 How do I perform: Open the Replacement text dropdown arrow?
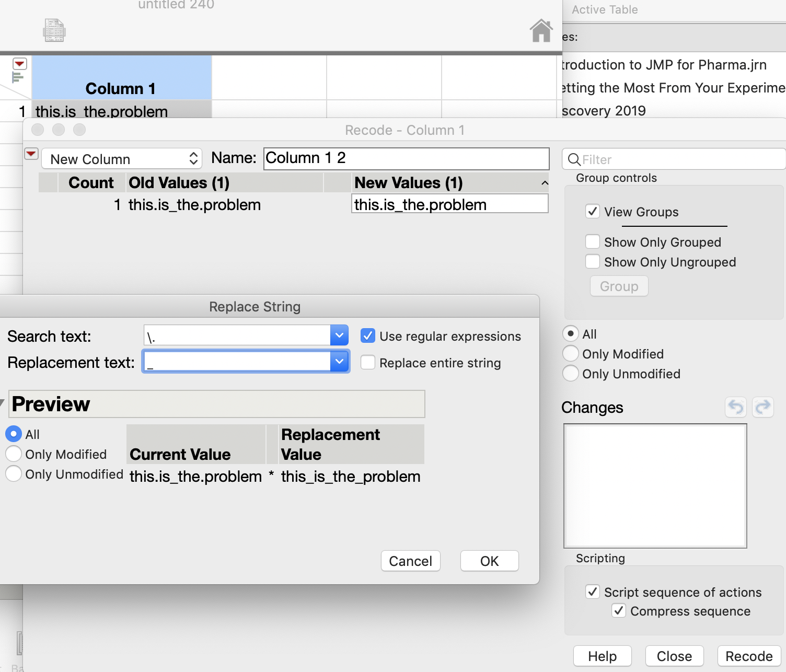[x=339, y=362]
